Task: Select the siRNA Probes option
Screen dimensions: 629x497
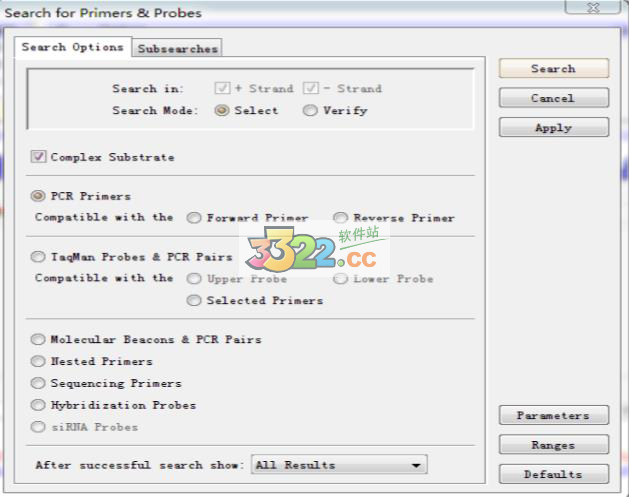Action: click(x=38, y=427)
